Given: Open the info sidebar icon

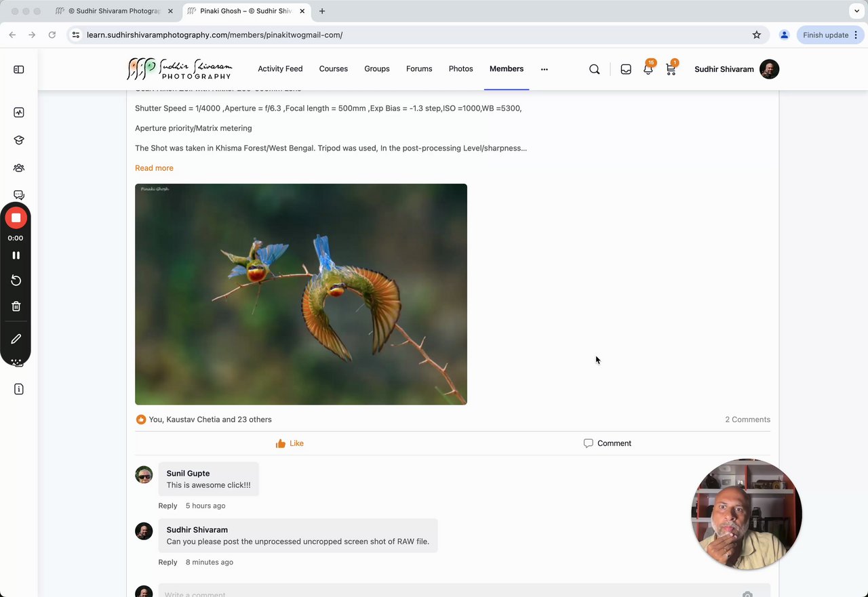Looking at the screenshot, I should tap(19, 389).
